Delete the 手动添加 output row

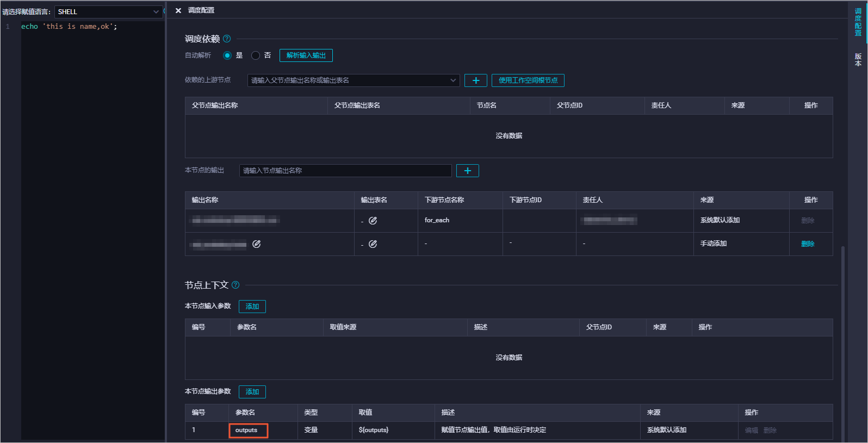(x=808, y=244)
